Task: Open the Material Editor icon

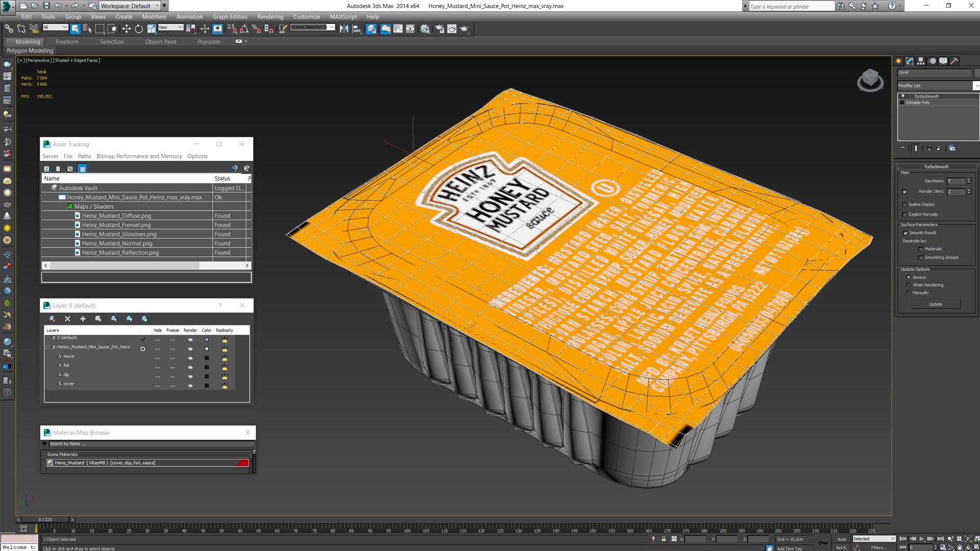Action: pyautogui.click(x=425, y=29)
